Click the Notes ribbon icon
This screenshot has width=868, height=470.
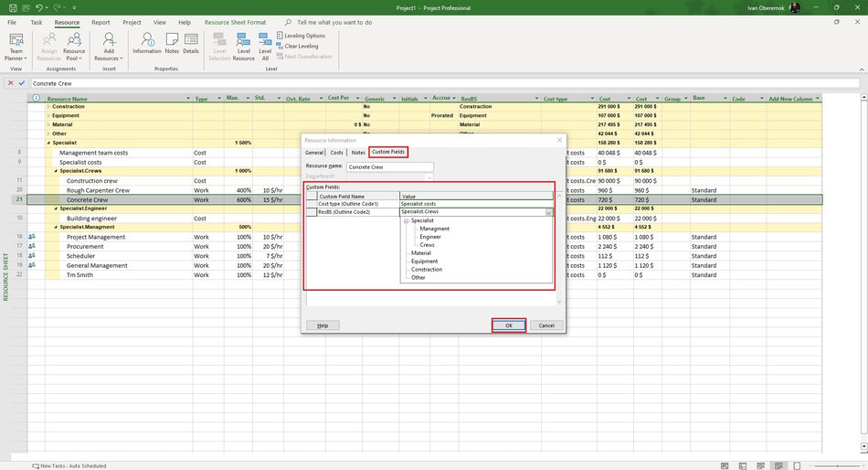pyautogui.click(x=172, y=43)
